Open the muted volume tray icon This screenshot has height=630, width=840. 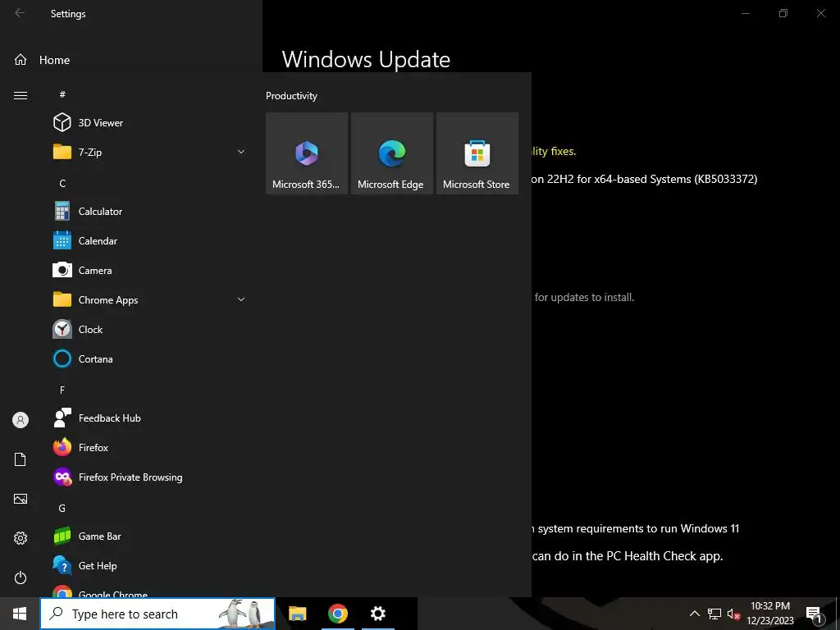[x=733, y=614]
